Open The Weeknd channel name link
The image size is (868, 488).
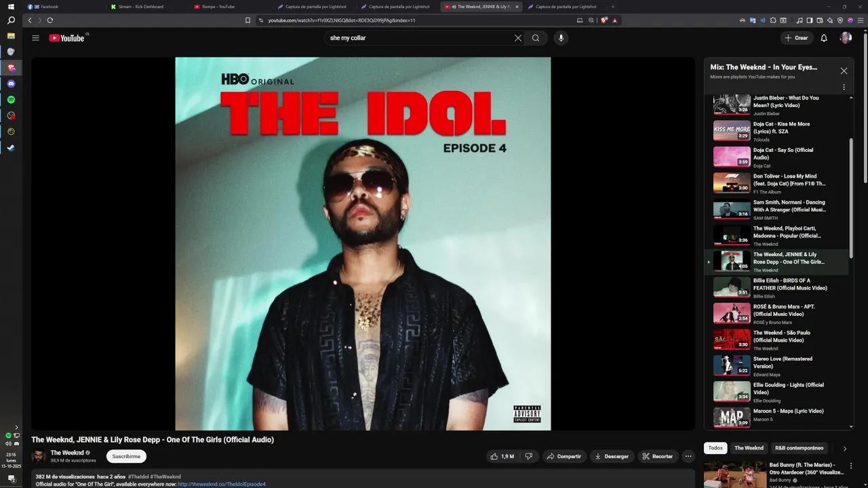[67, 453]
